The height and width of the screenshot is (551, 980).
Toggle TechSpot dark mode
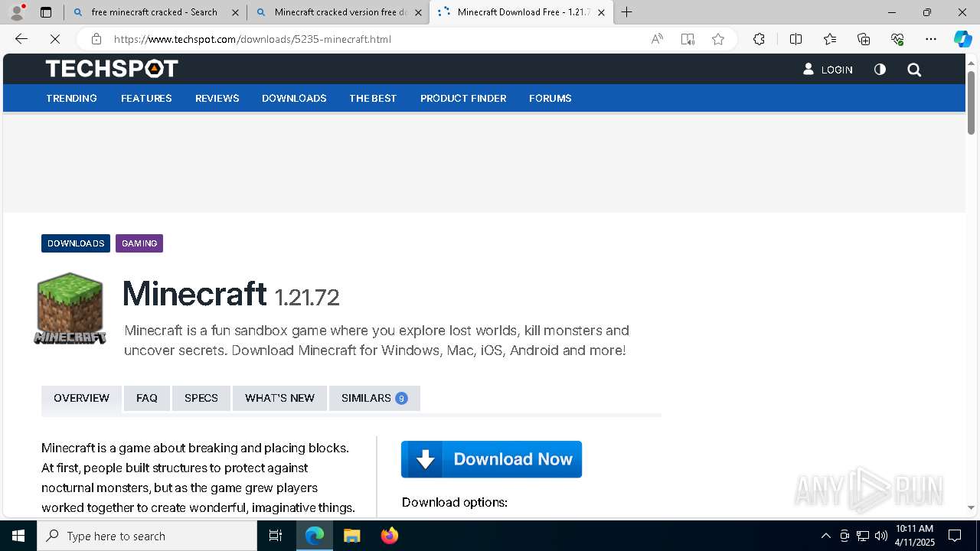pyautogui.click(x=880, y=70)
